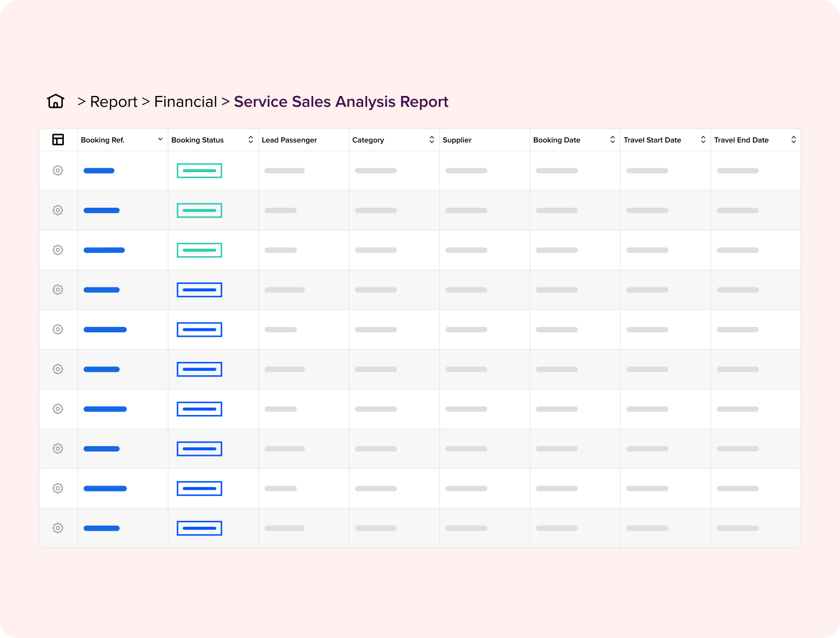Expand the Booking Ref. column dropdown arrow
Viewport: 840px width, 638px height.
pos(160,139)
